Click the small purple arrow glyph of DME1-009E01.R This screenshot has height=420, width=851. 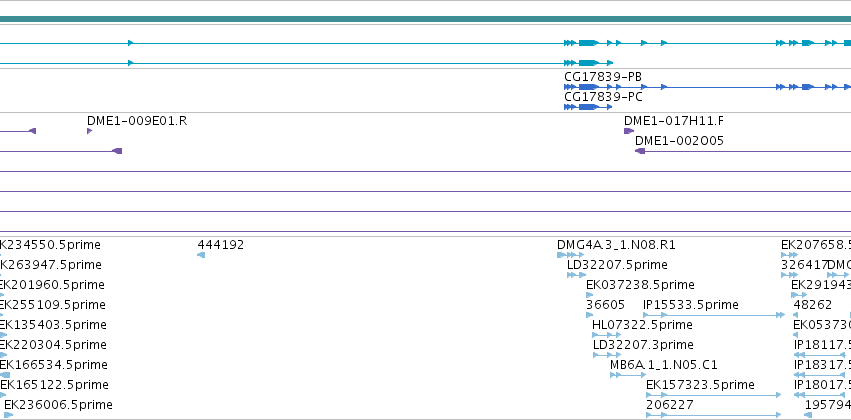pyautogui.click(x=90, y=131)
